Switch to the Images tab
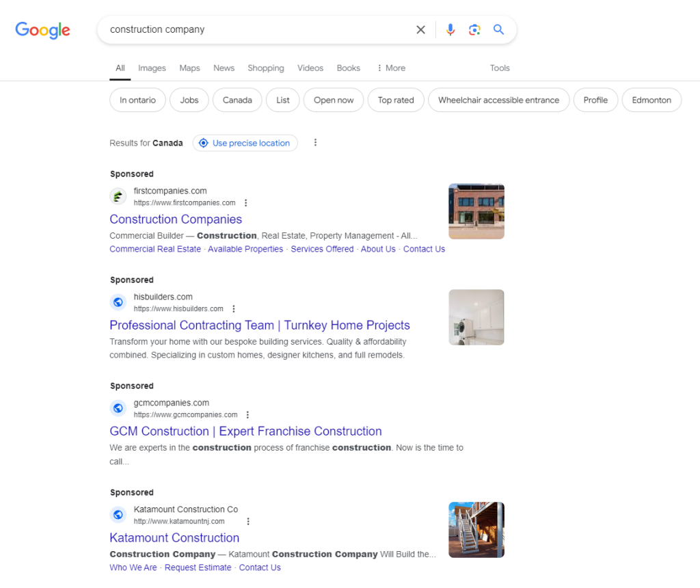The height and width of the screenshot is (588, 700). click(152, 68)
